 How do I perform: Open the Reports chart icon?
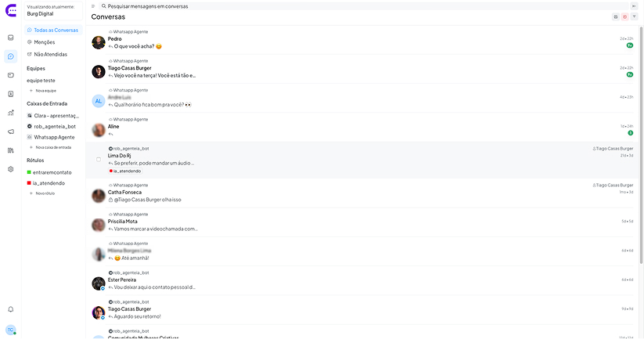coord(11,113)
